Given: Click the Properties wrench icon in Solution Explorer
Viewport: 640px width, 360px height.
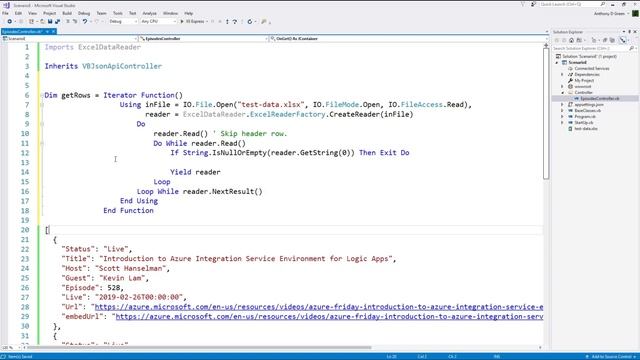Looking at the screenshot, I should [622, 40].
